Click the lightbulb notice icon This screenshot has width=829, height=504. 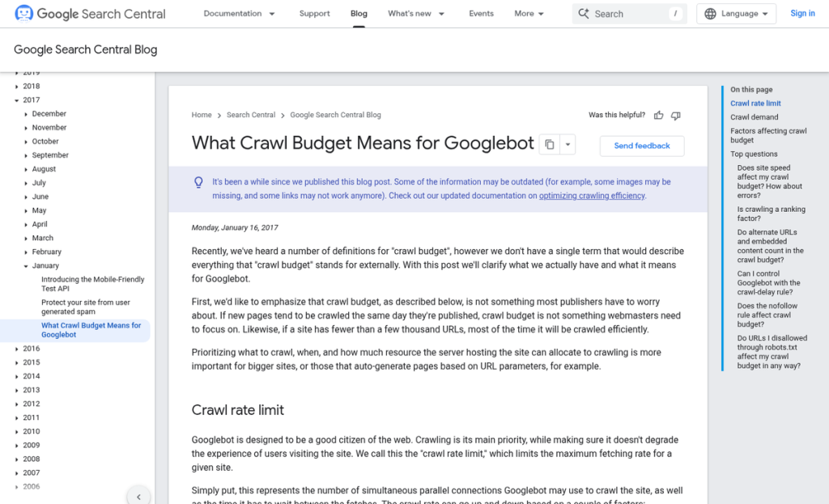pyautogui.click(x=198, y=183)
